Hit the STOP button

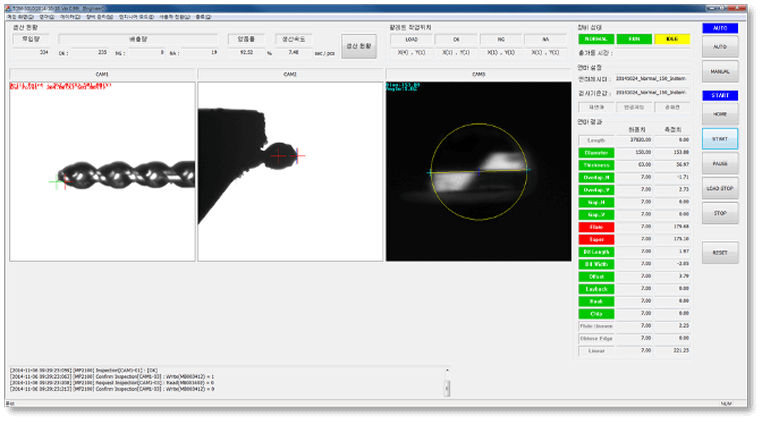pyautogui.click(x=720, y=213)
